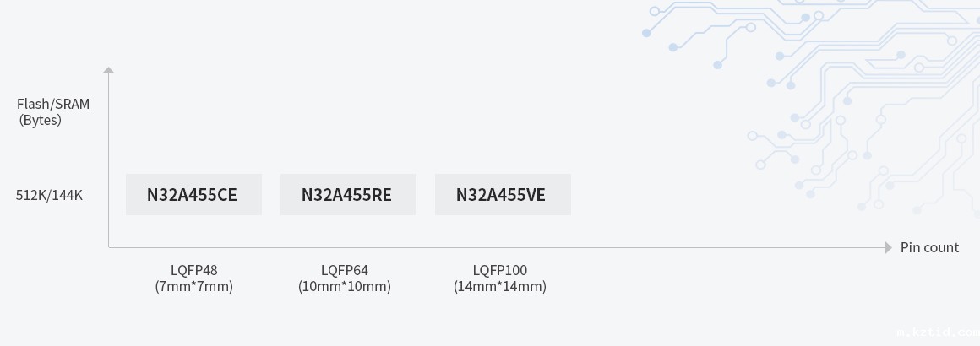This screenshot has height=346, width=980.
Task: Click the 512K/144K memory size label
Action: click(50, 196)
